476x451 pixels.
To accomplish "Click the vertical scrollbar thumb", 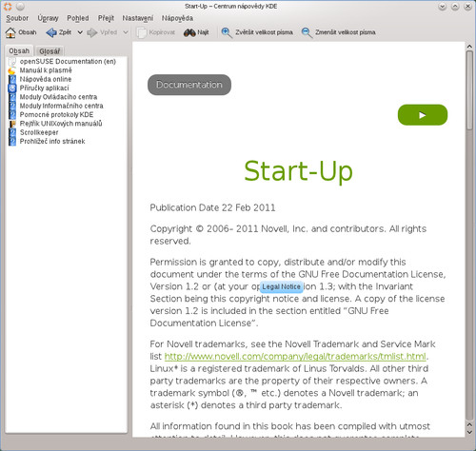I will (469, 90).
